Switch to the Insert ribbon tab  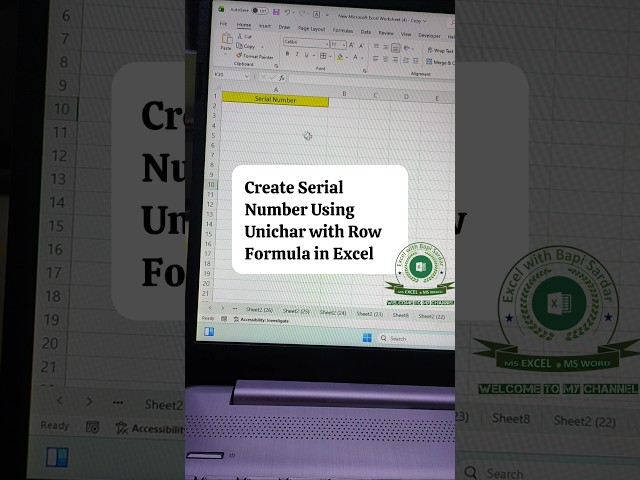coord(265,26)
